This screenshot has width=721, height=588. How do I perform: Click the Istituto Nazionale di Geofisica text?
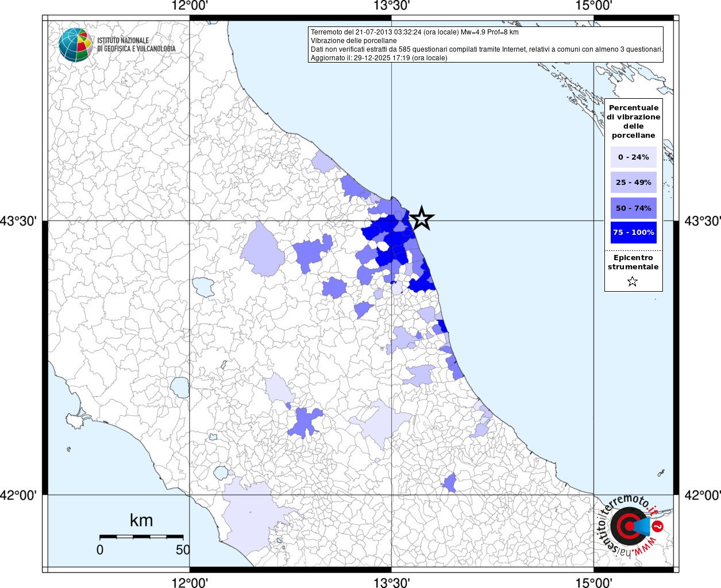click(x=136, y=45)
